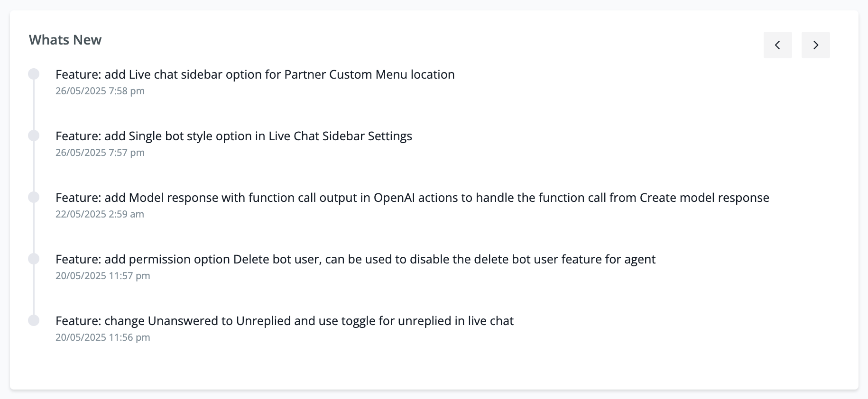Click the Whats New heading
The height and width of the screenshot is (399, 868).
pyautogui.click(x=65, y=40)
